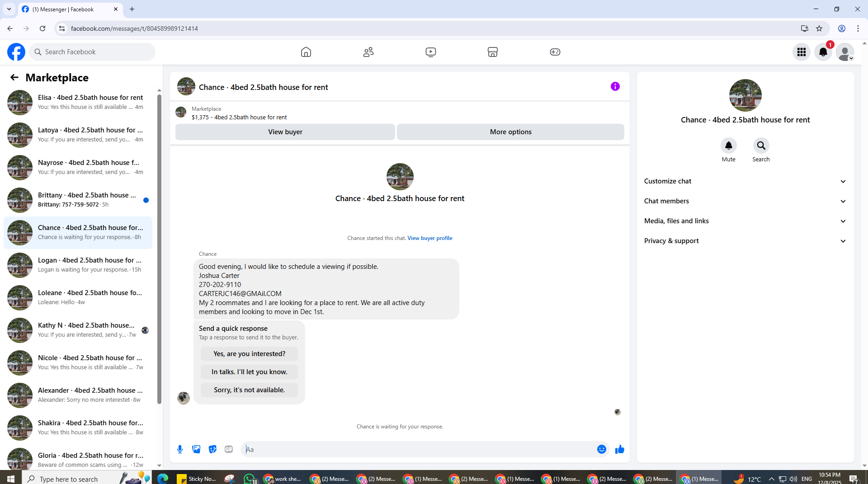868x484 pixels.
Task: Click the Facebook logo
Action: pos(16,52)
